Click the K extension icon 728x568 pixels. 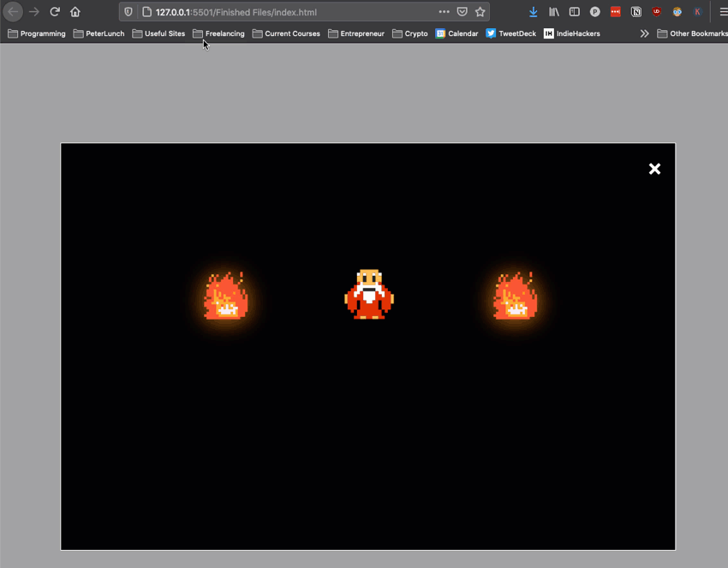pyautogui.click(x=697, y=12)
